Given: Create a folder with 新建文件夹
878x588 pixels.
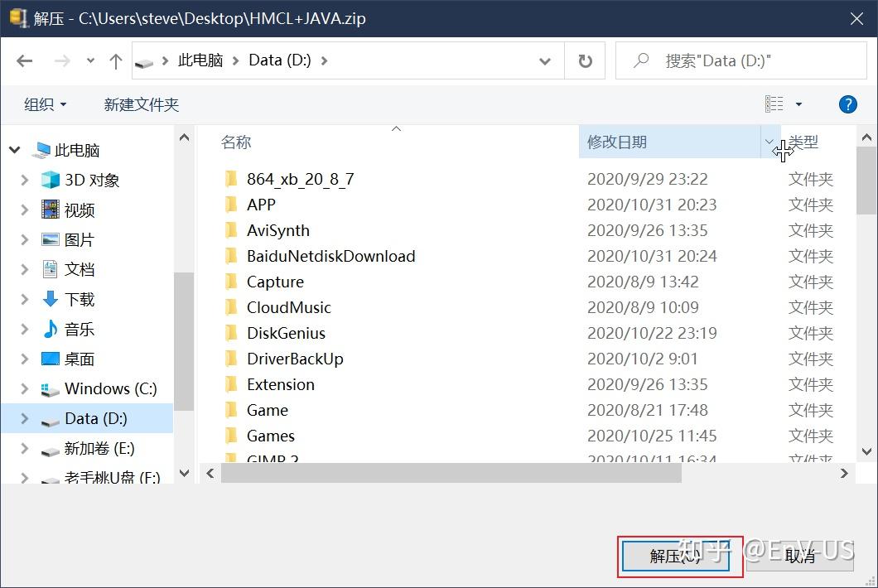Looking at the screenshot, I should (x=141, y=104).
